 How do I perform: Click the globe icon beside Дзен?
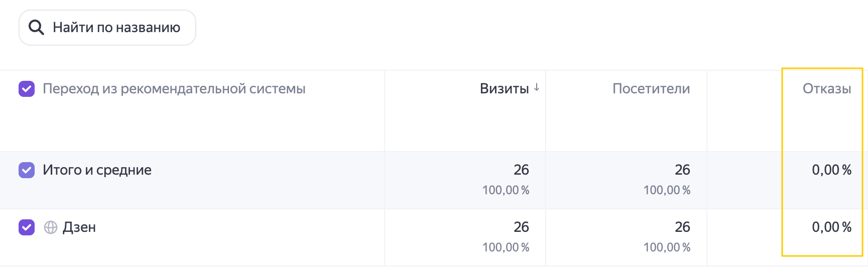coord(51,227)
